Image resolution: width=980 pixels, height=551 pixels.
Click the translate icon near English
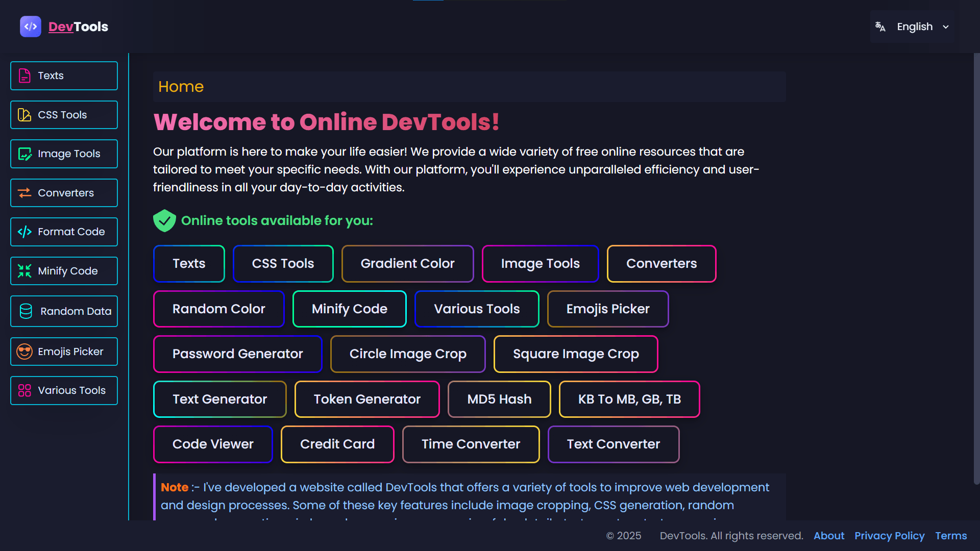tap(880, 27)
